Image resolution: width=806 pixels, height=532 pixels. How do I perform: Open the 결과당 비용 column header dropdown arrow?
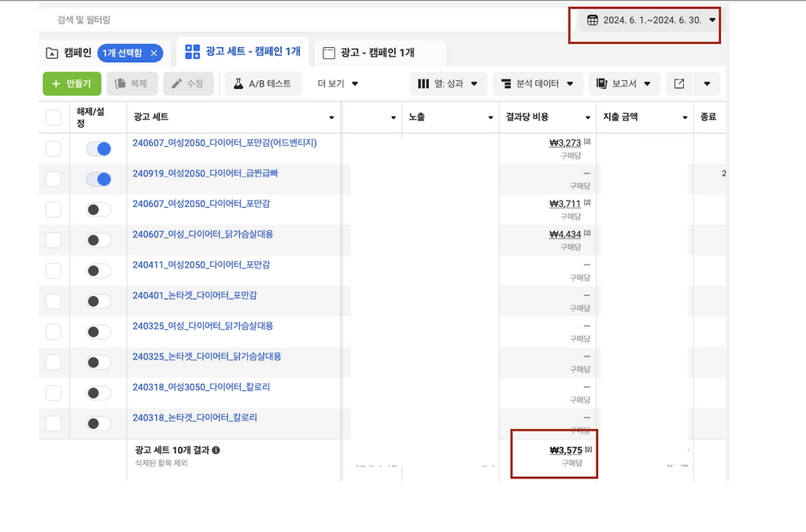587,118
